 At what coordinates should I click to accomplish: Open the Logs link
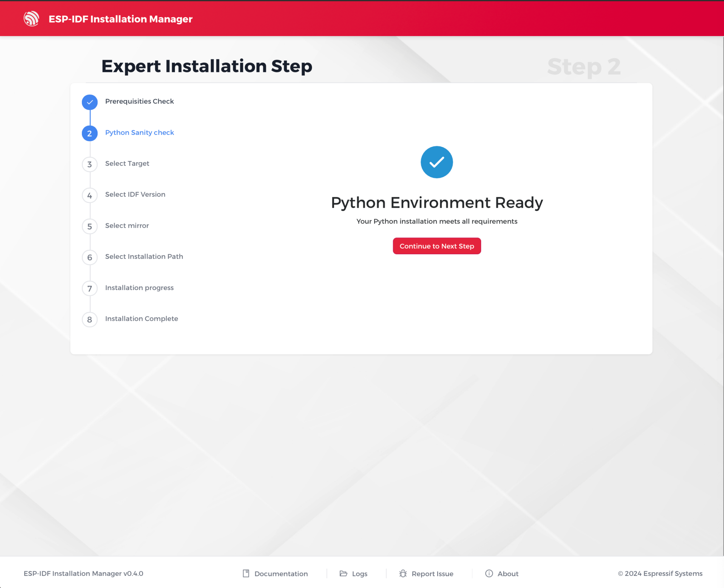[x=359, y=574]
